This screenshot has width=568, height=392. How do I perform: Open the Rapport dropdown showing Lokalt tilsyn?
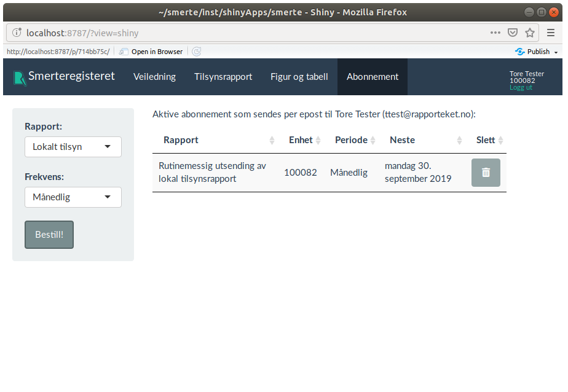73,147
